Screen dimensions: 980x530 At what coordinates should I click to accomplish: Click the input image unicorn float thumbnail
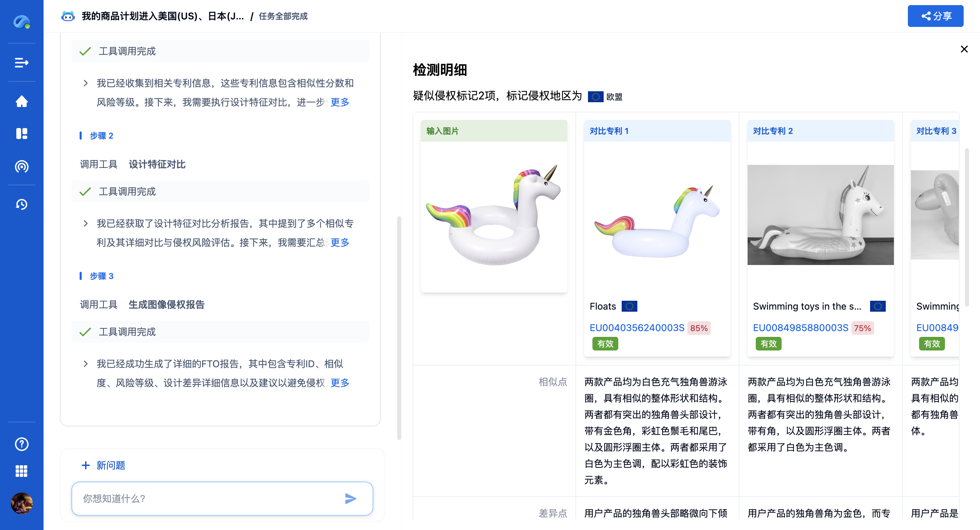pyautogui.click(x=493, y=216)
